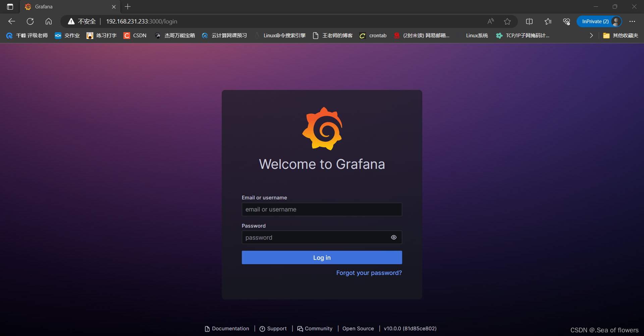Open split screen icon in toolbar

coord(529,21)
